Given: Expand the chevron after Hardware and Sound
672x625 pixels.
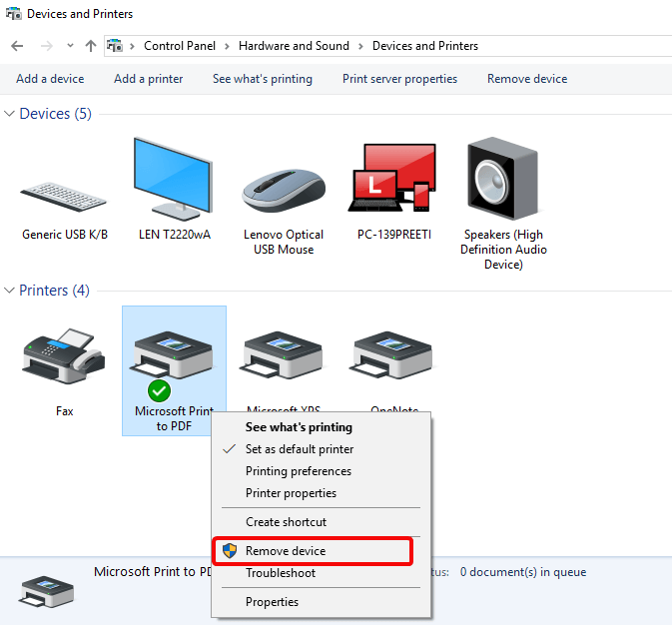Looking at the screenshot, I should (360, 46).
